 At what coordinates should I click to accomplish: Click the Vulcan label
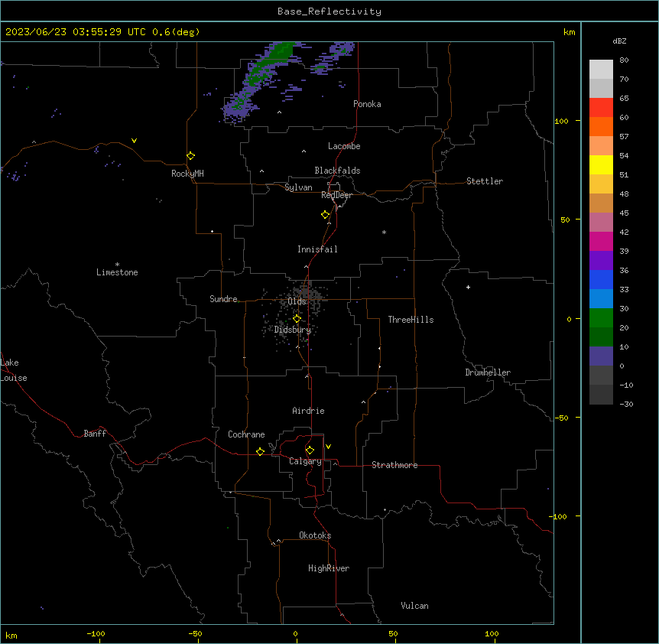tap(415, 606)
